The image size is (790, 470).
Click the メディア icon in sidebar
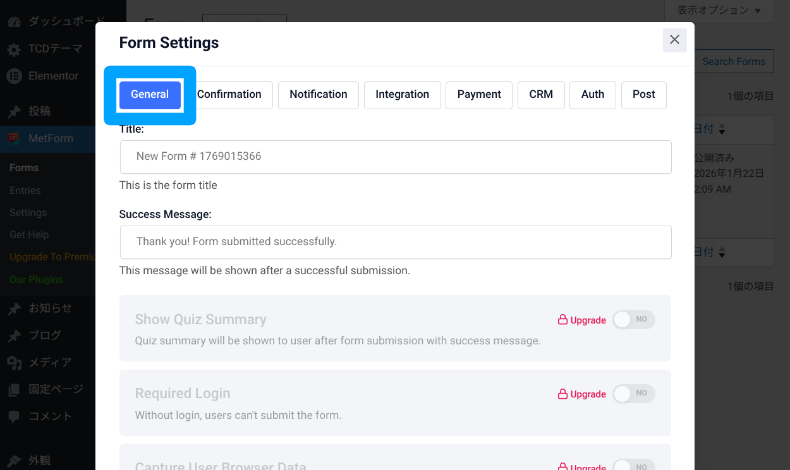(x=15, y=362)
